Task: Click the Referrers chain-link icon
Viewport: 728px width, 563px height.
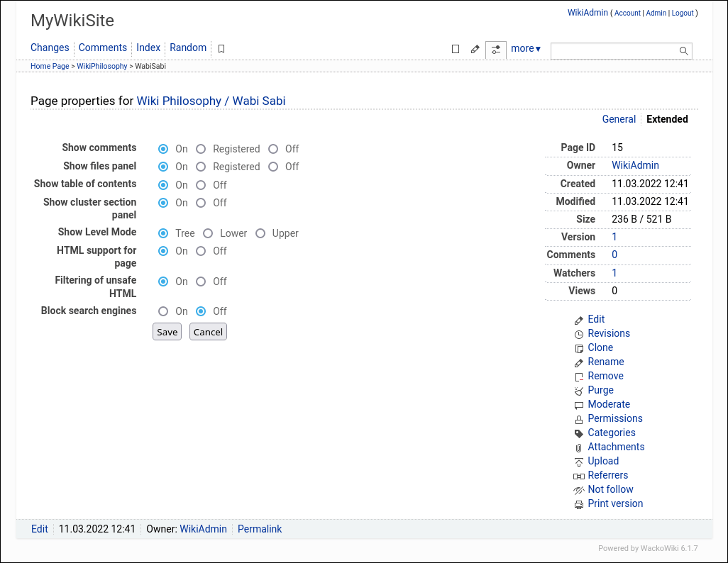Action: [x=578, y=475]
